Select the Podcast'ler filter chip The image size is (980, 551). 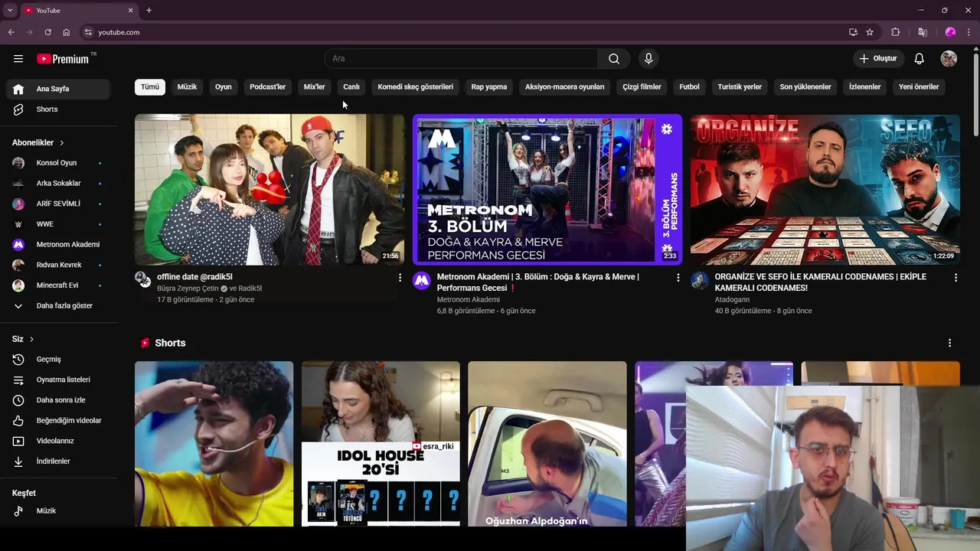(267, 87)
